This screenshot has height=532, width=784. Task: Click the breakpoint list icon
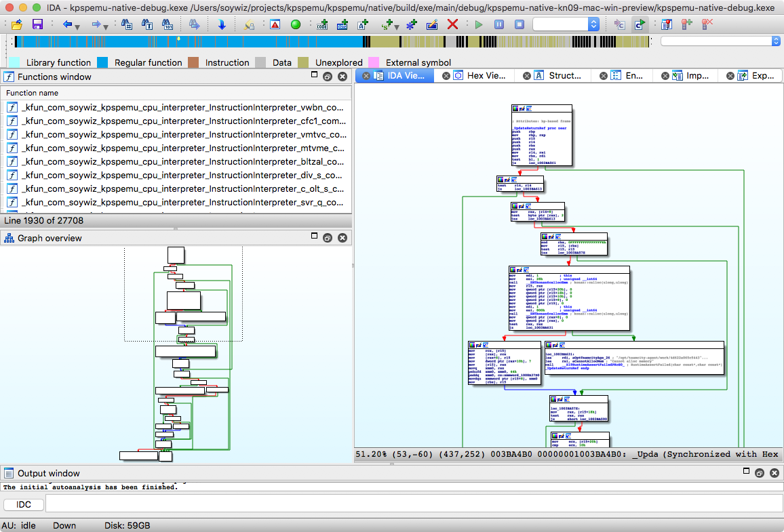[666, 24]
